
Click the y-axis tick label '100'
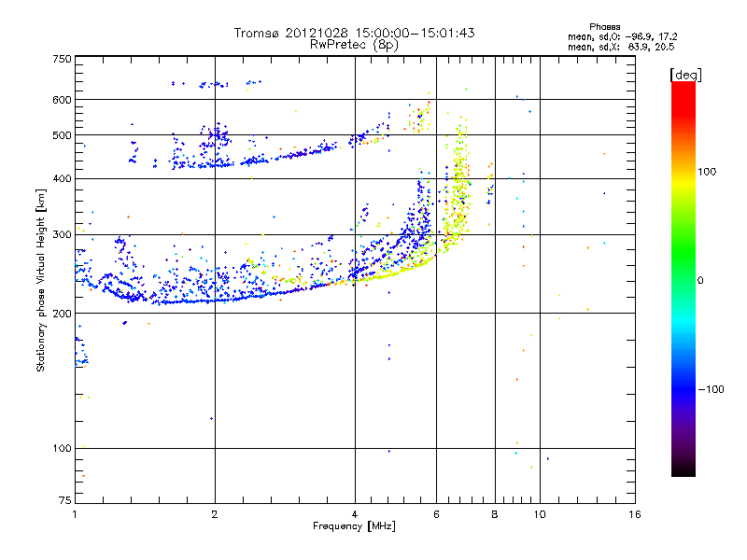(63, 448)
